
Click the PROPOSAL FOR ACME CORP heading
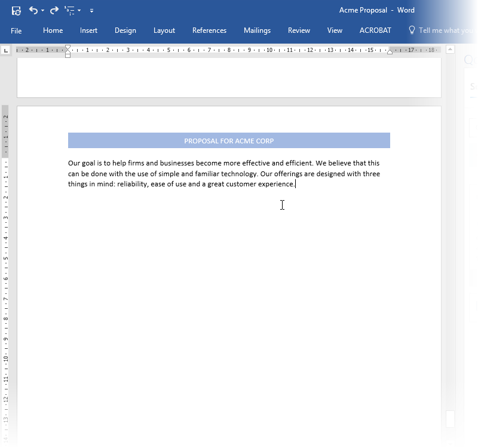coord(229,141)
